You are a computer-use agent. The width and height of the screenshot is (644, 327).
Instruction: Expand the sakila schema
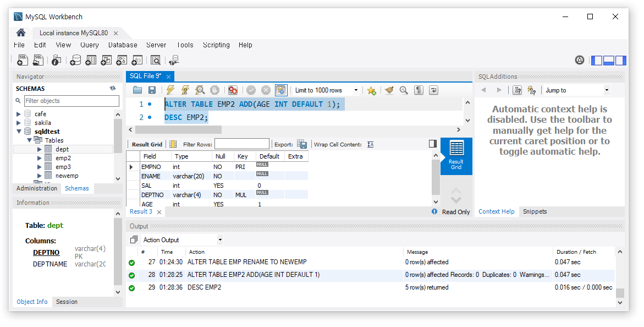pyautogui.click(x=19, y=123)
